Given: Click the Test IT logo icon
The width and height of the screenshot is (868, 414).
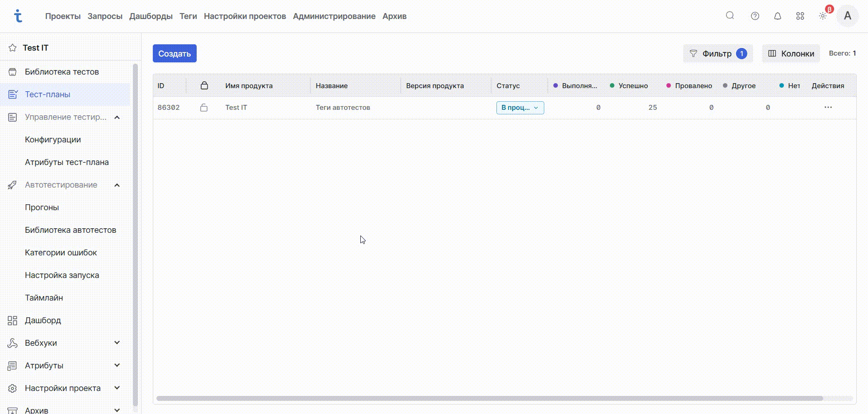Looking at the screenshot, I should point(18,16).
